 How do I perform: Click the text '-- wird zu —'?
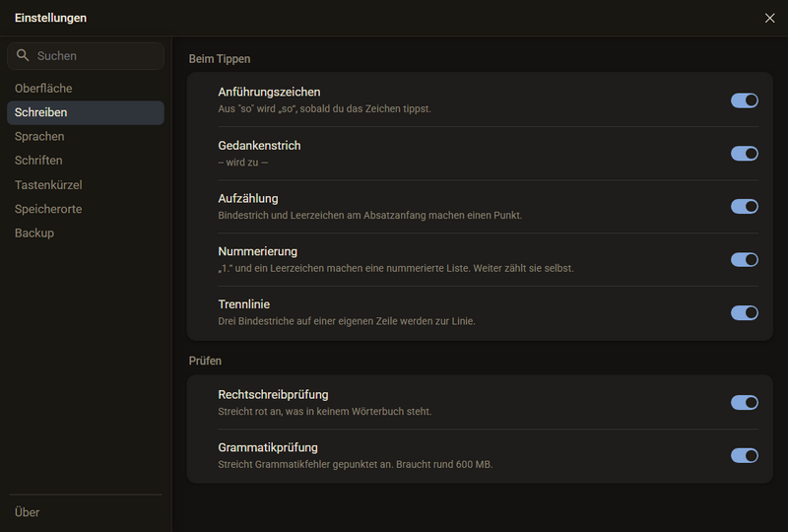(x=242, y=163)
